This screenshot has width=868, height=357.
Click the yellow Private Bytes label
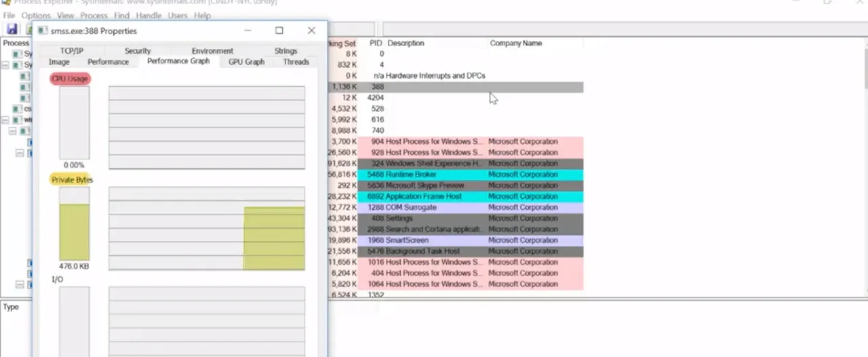(72, 180)
